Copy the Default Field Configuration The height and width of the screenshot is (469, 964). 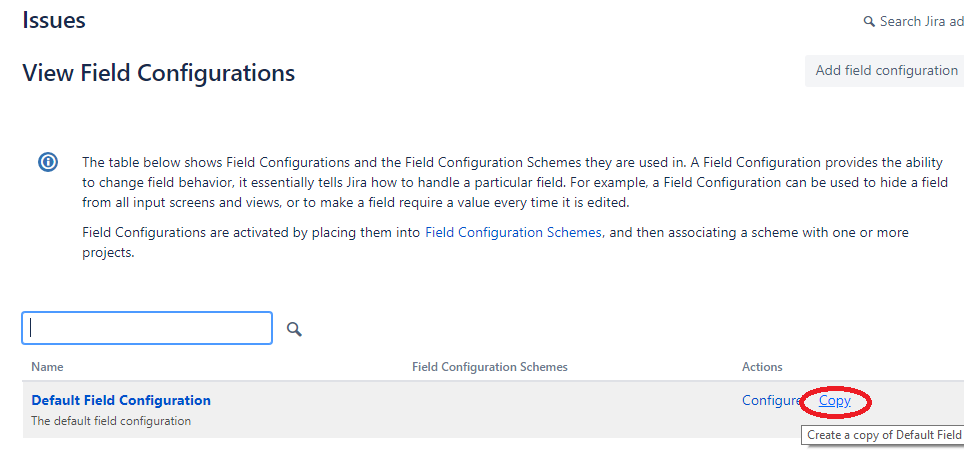pos(835,401)
